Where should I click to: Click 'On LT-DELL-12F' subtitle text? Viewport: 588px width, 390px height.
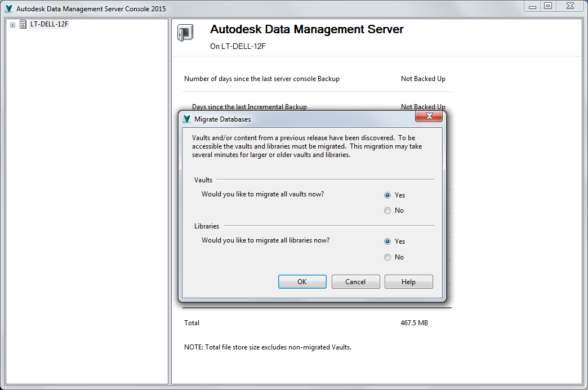(238, 47)
